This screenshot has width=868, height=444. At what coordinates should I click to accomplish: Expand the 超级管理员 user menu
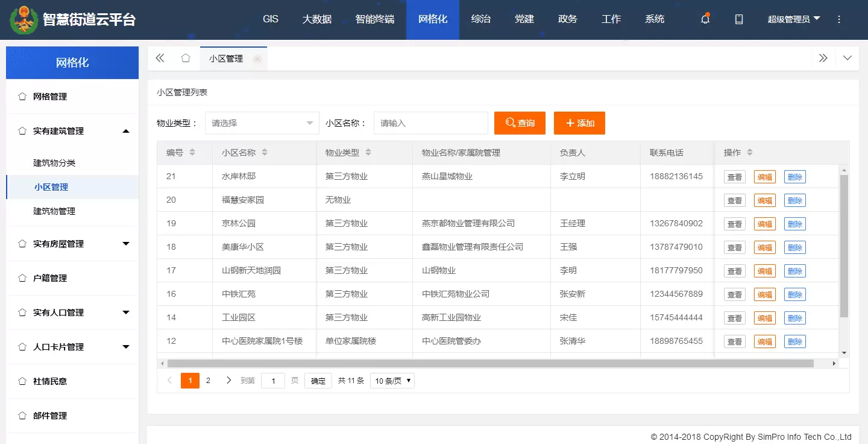click(793, 19)
